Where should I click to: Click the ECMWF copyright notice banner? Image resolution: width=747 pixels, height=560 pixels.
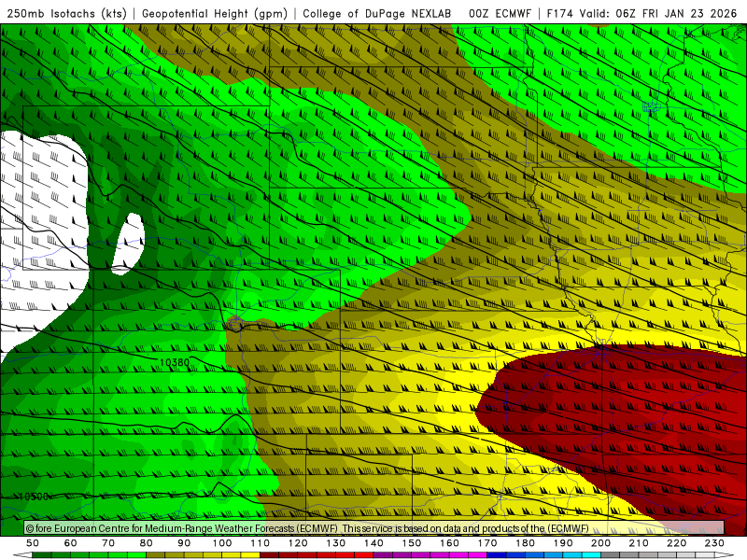click(374, 528)
